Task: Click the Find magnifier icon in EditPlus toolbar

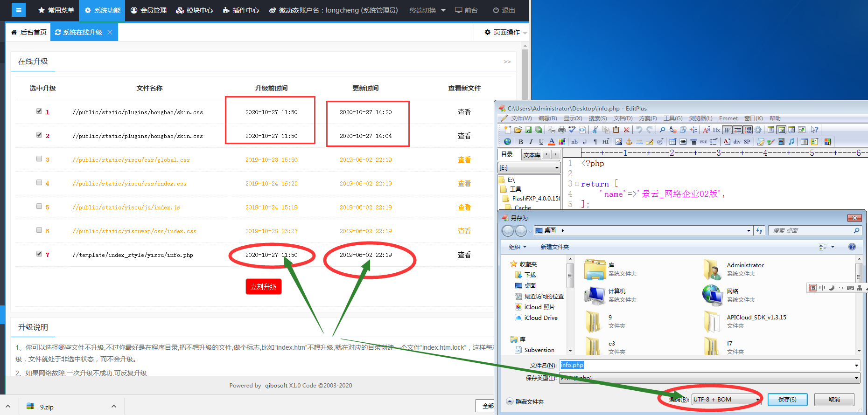Action: [x=662, y=130]
